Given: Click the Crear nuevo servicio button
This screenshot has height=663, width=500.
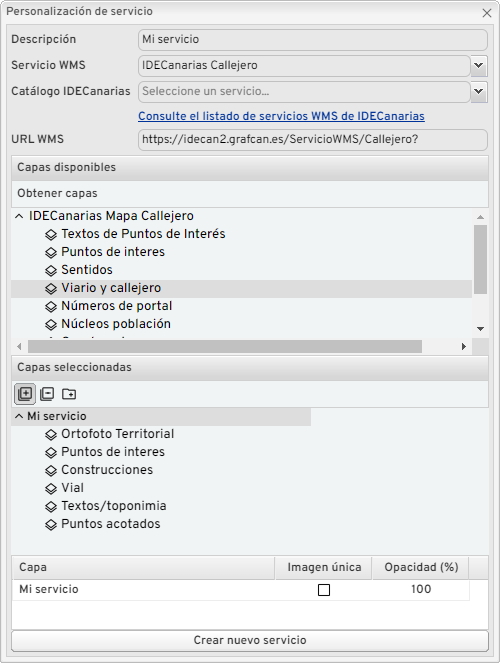Looking at the screenshot, I should coord(250,641).
